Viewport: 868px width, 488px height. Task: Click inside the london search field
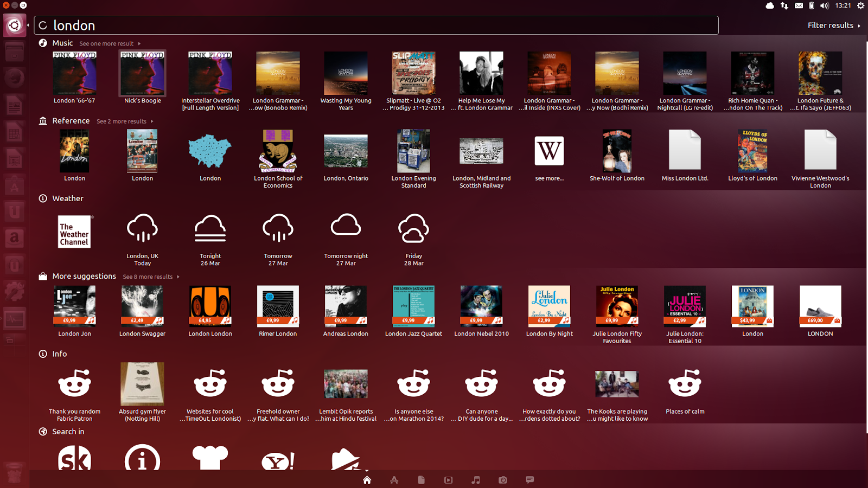point(217,25)
